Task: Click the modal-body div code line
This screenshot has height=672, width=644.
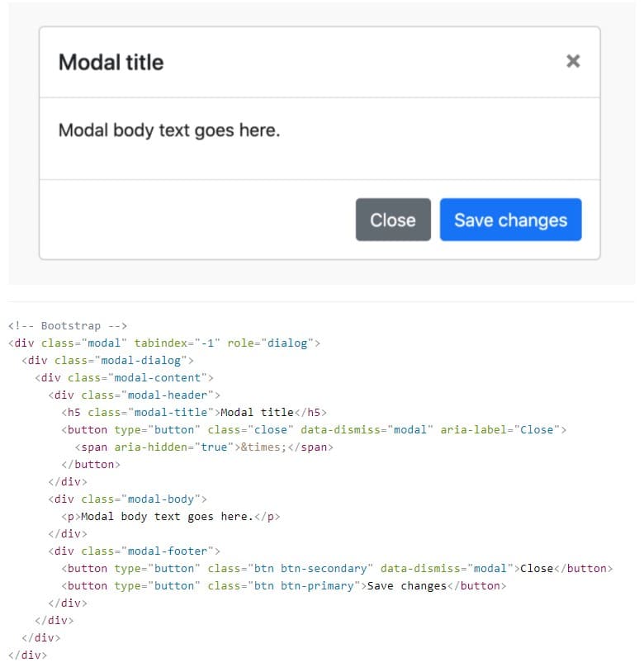Action: pyautogui.click(x=128, y=499)
